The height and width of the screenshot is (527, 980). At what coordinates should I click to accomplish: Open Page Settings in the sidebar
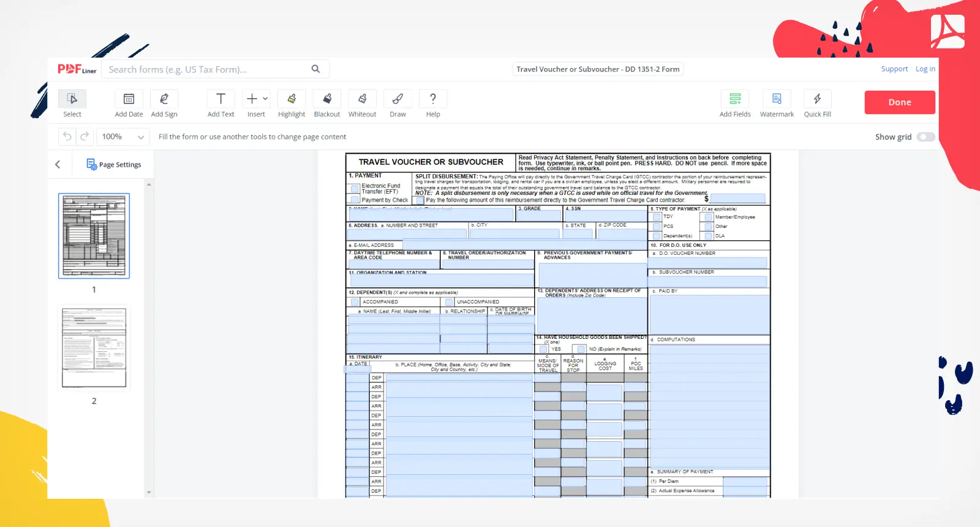(114, 164)
